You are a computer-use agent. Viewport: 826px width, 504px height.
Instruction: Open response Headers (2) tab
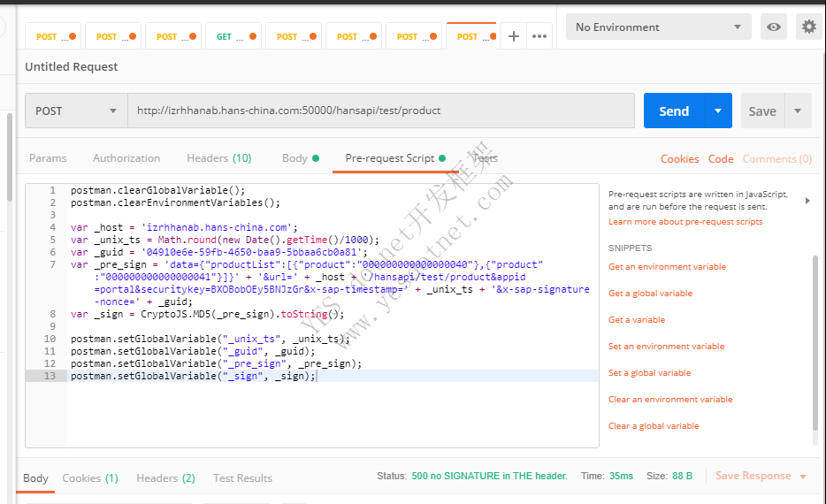pos(165,478)
